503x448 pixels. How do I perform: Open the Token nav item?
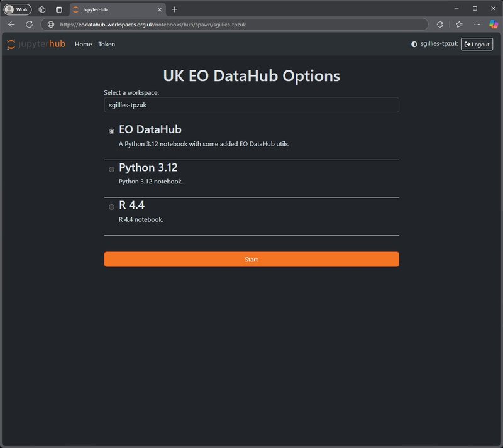[x=106, y=44]
